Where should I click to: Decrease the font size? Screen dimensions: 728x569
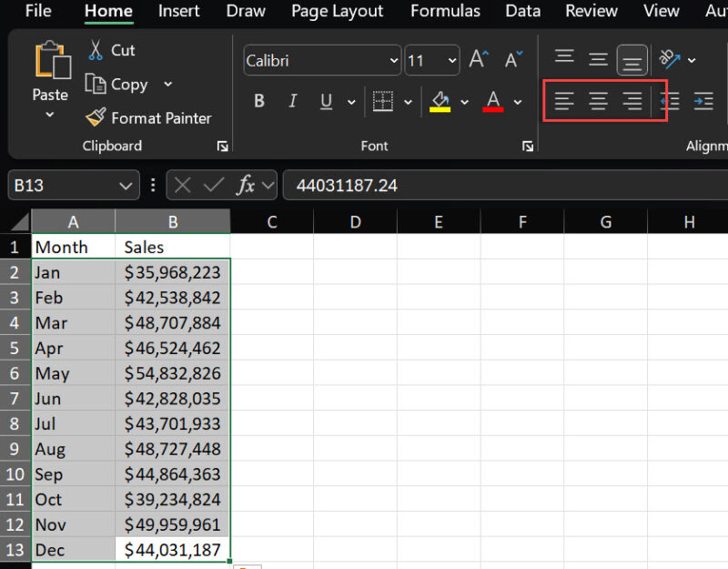tap(513, 58)
